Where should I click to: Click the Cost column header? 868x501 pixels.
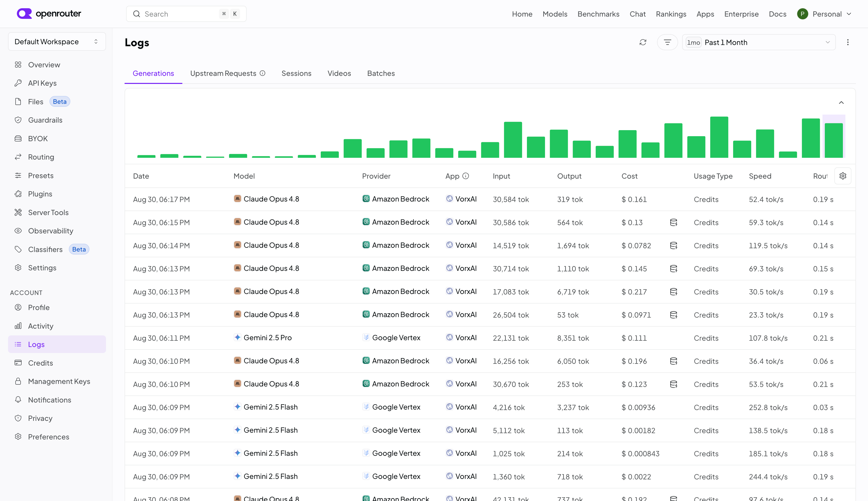[x=629, y=176]
